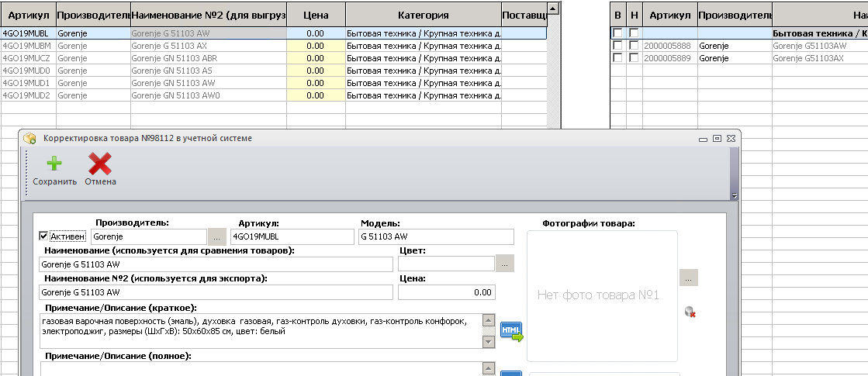Check the Н box in category row

click(635, 33)
